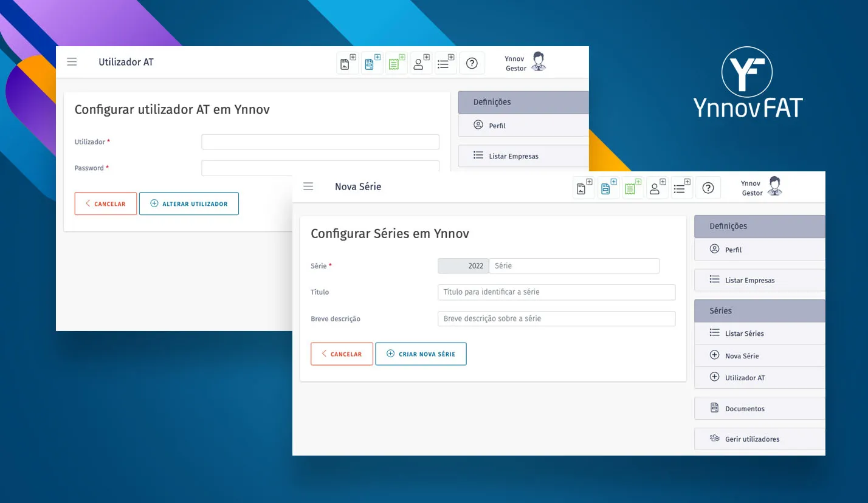Click 'Nova Série' page title in header
Screen dimensions: 868x503
click(358, 186)
